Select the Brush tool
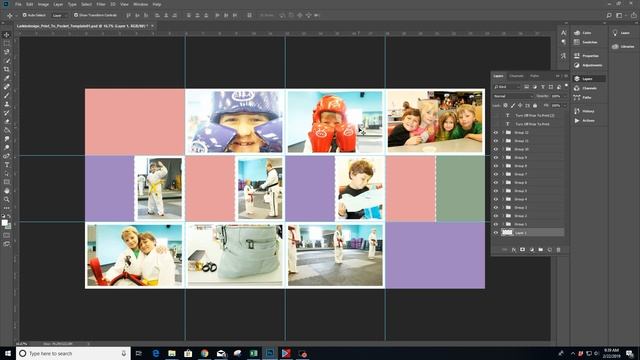 pyautogui.click(x=7, y=96)
